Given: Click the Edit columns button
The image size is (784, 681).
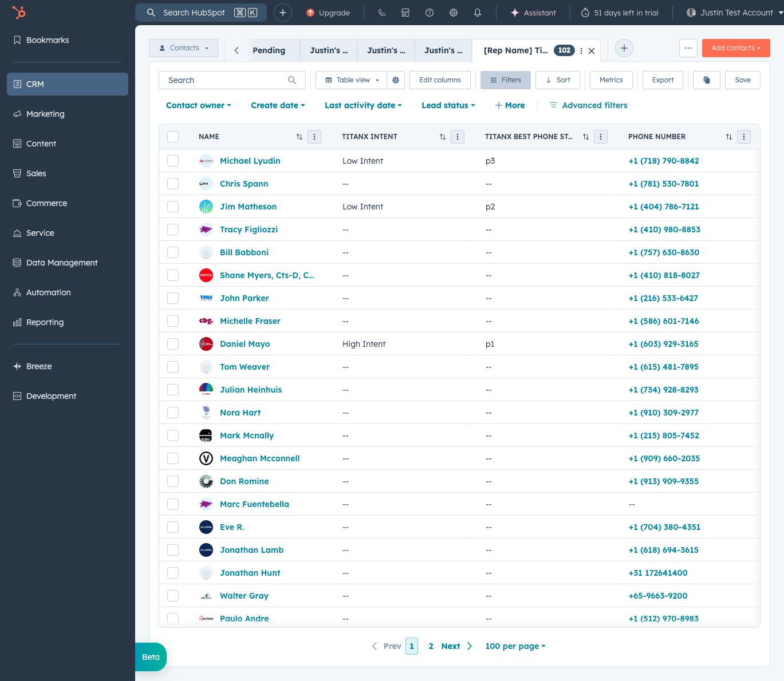Looking at the screenshot, I should tap(440, 80).
